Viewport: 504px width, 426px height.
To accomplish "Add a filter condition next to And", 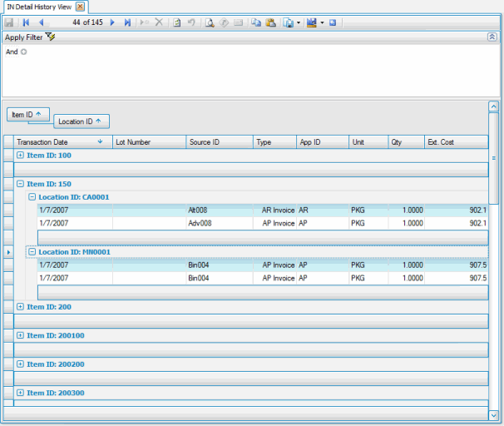I will [x=24, y=52].
